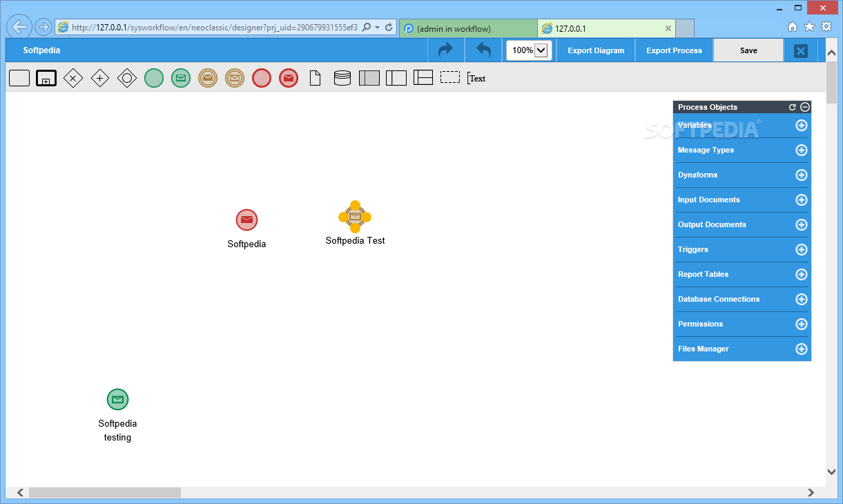Click the Softpedia Test label text

click(x=355, y=241)
